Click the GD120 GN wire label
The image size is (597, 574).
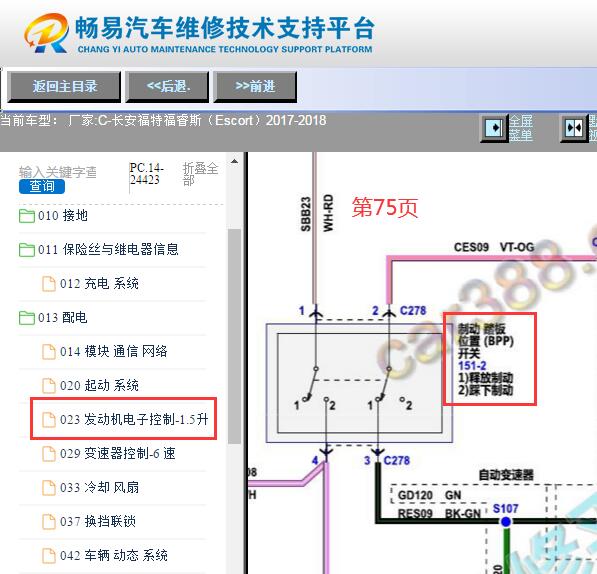pyautogui.click(x=429, y=495)
